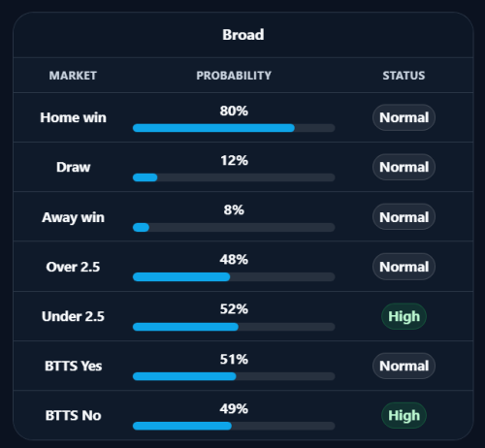
Task: Click the 12% Draw probability bar
Action: coord(234,177)
